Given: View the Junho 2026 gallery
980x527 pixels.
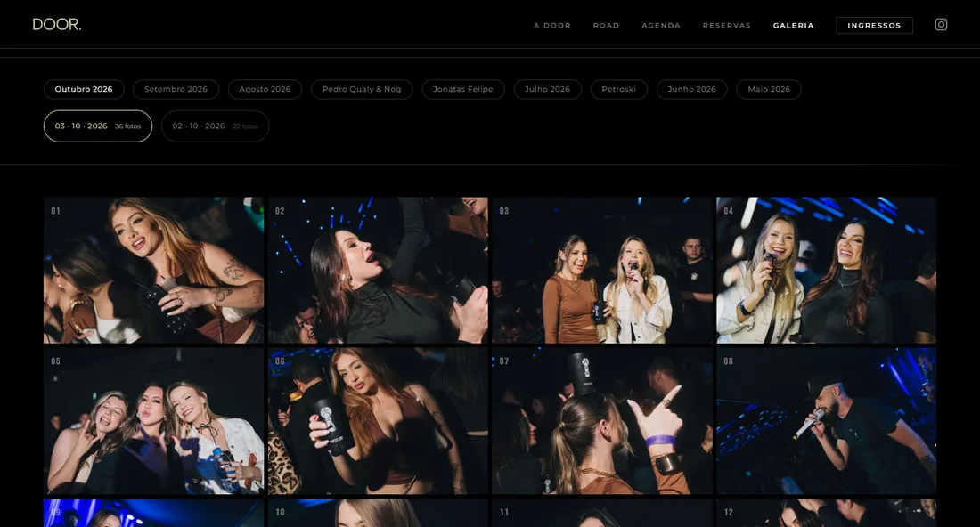Looking at the screenshot, I should [692, 89].
